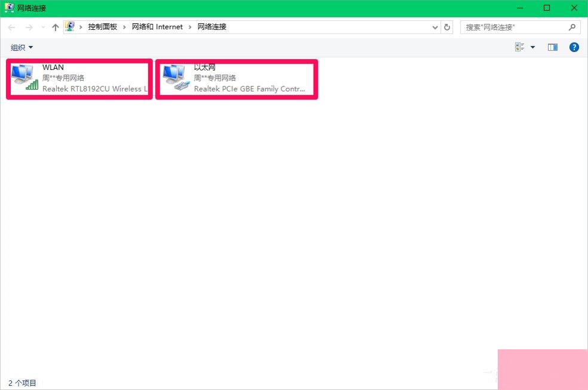Viewport: 588px width, 390px height.
Task: Open the 组织 menu
Action: pyautogui.click(x=22, y=47)
